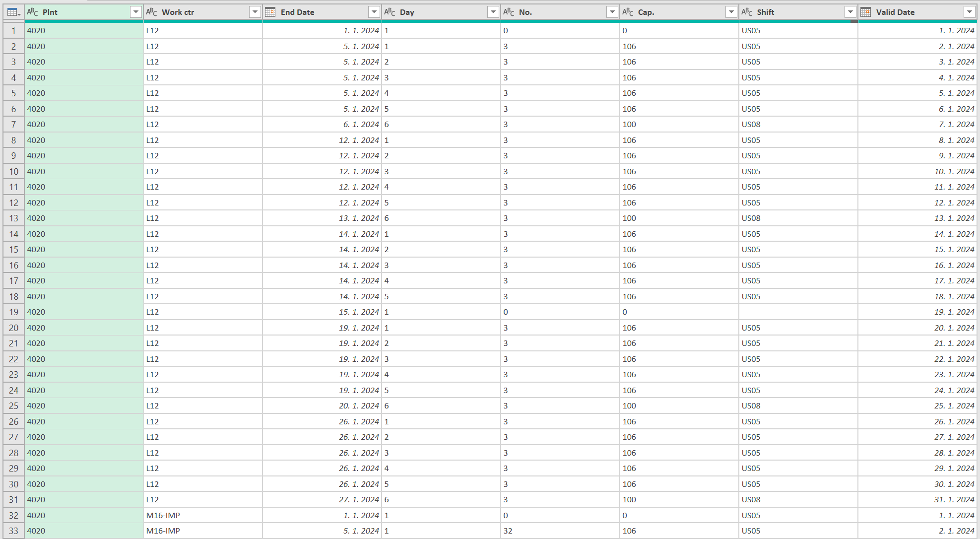Click the text type icon of No. column
This screenshot has height=539, width=980.
click(x=509, y=12)
